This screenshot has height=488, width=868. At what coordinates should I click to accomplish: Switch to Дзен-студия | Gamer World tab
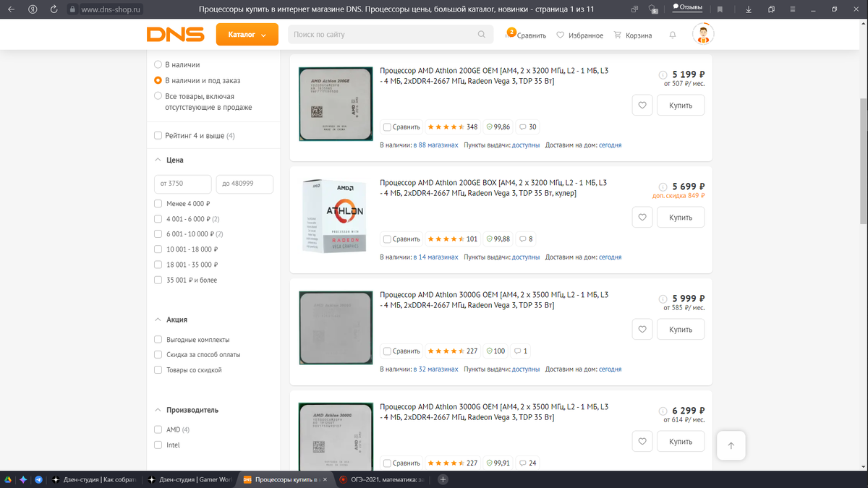click(189, 479)
